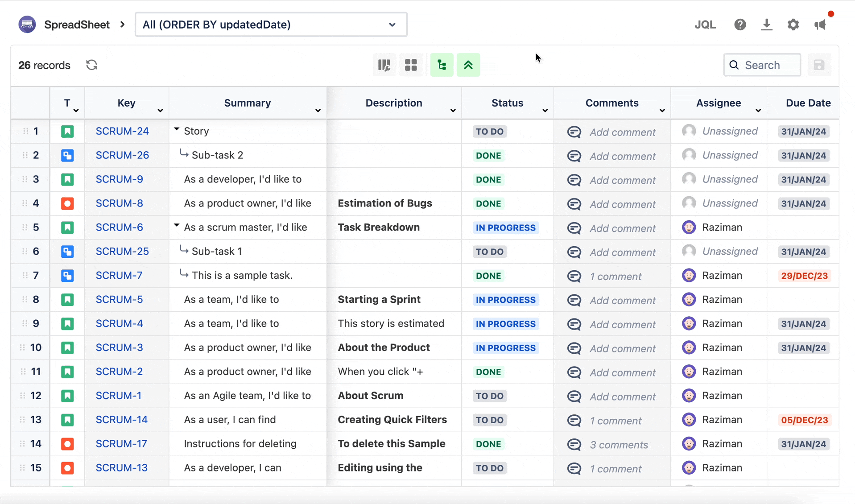Switch to the grid card view icon
The height and width of the screenshot is (504, 855).
pyautogui.click(x=411, y=65)
